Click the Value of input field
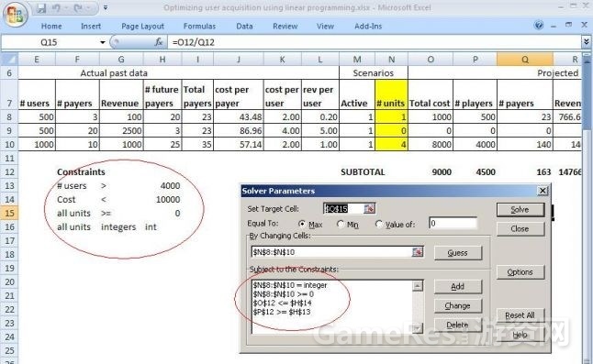 point(453,223)
